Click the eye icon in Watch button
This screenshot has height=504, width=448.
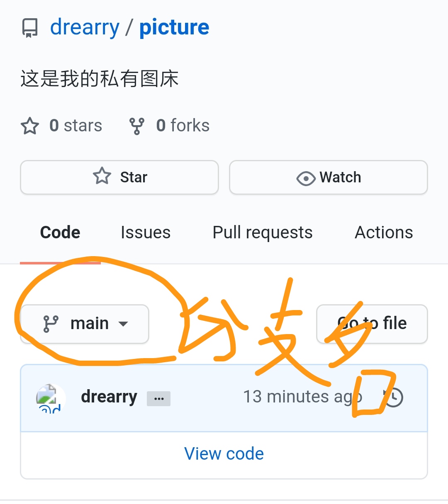click(306, 178)
